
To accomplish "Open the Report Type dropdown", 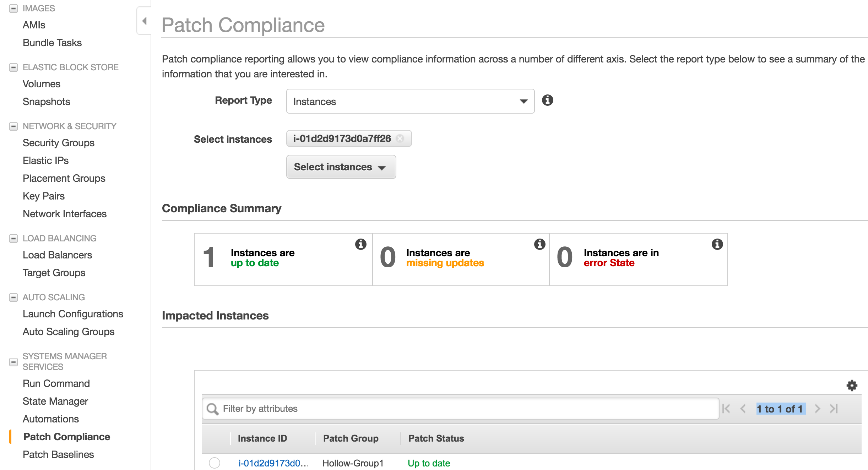I will [x=410, y=102].
